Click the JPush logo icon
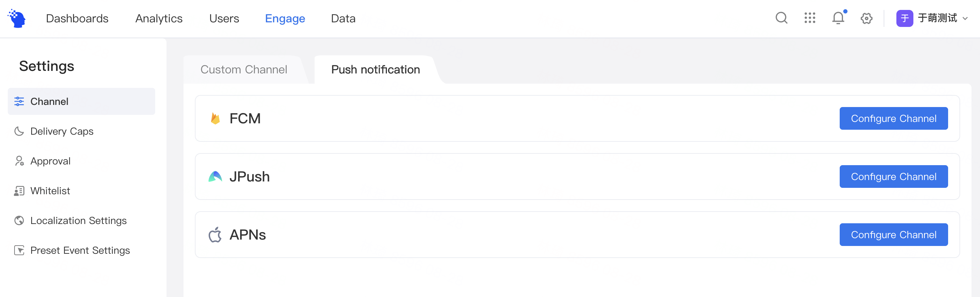 [x=215, y=177]
